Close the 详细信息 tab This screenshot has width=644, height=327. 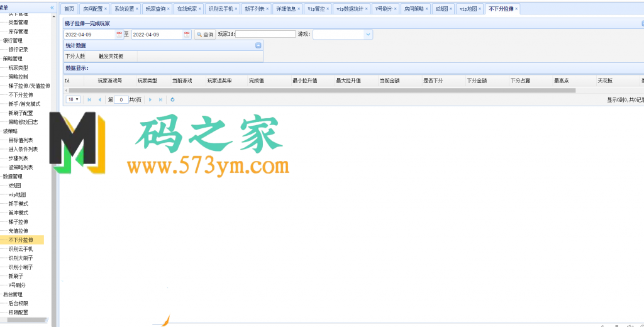point(299,9)
